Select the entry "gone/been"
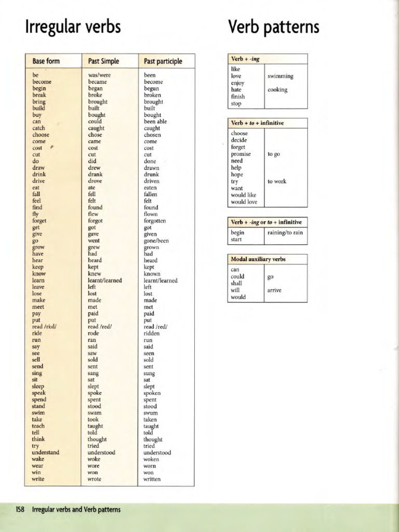This screenshot has width=399, height=532. (156, 241)
